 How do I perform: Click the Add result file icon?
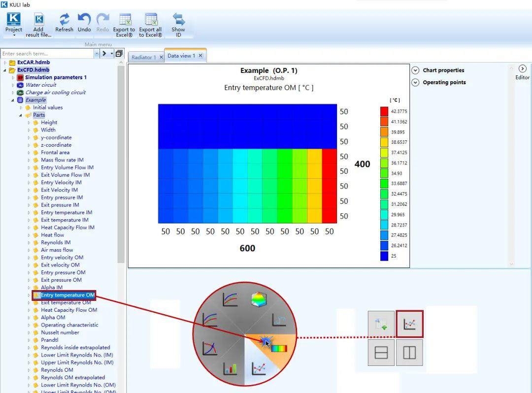tap(39, 20)
